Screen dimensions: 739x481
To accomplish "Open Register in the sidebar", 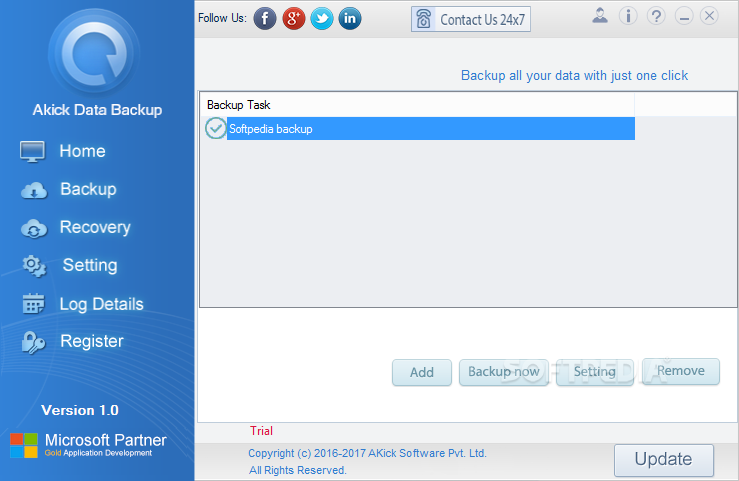I will tap(92, 341).
